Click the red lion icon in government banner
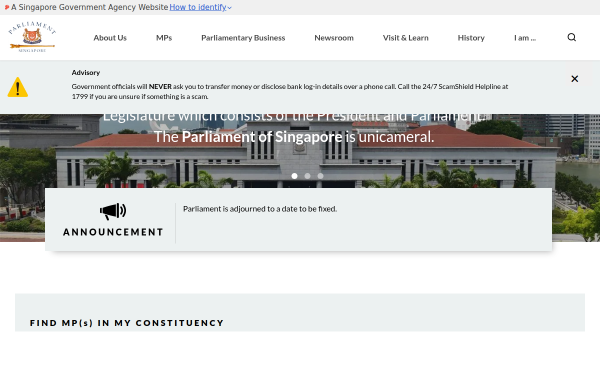Screen dimensions: 600x375 [x=7, y=7]
